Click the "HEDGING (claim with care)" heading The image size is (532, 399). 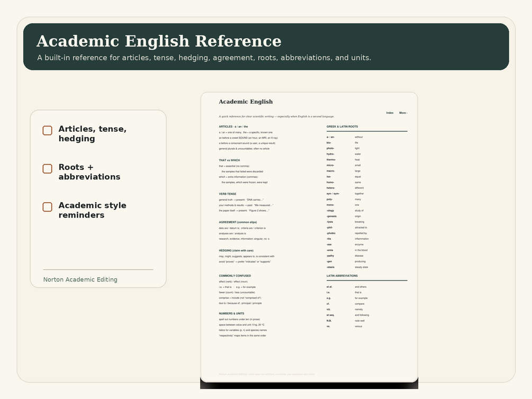pyautogui.click(x=236, y=250)
